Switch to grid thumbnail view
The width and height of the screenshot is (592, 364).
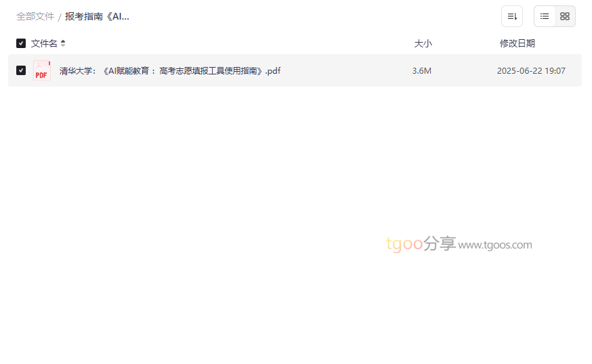tap(565, 16)
